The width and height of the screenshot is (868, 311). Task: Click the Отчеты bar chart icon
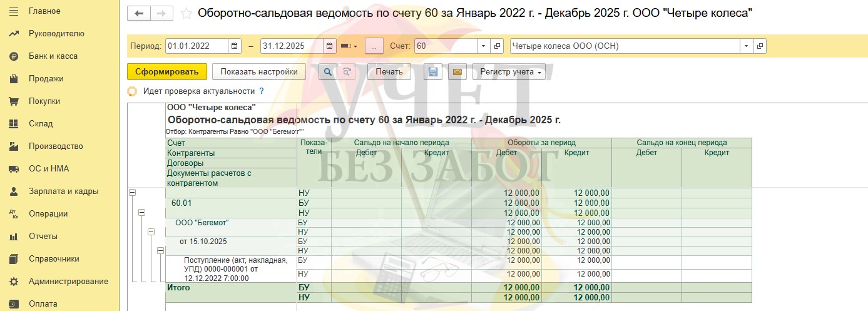13,236
